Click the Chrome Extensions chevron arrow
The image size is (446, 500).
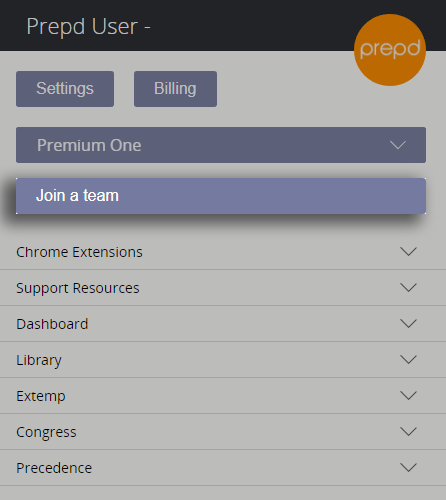(408, 252)
